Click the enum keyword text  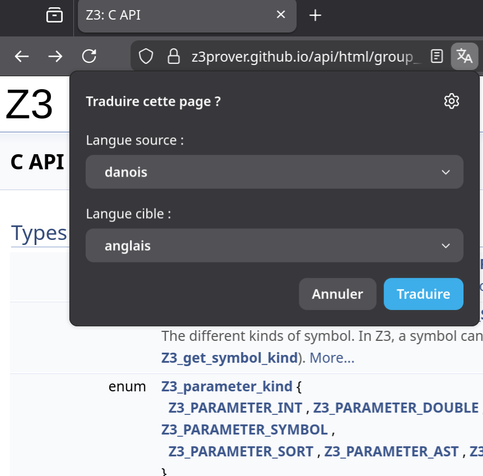[x=127, y=387]
